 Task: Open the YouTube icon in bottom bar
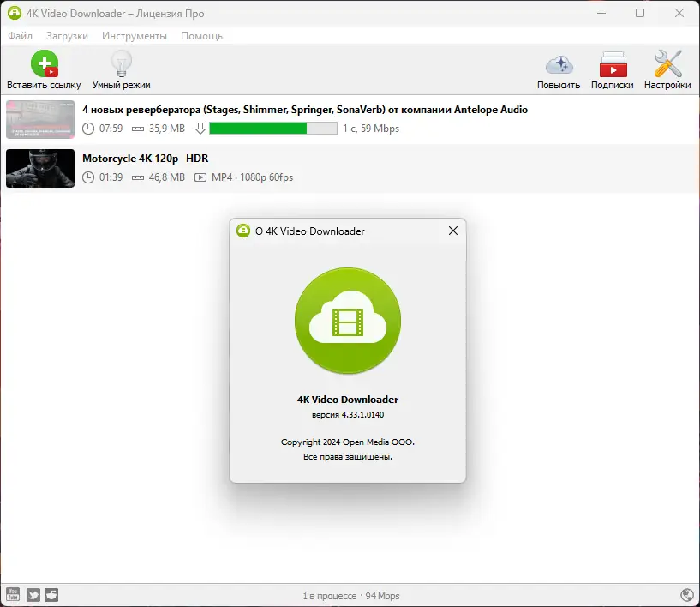tap(14, 593)
